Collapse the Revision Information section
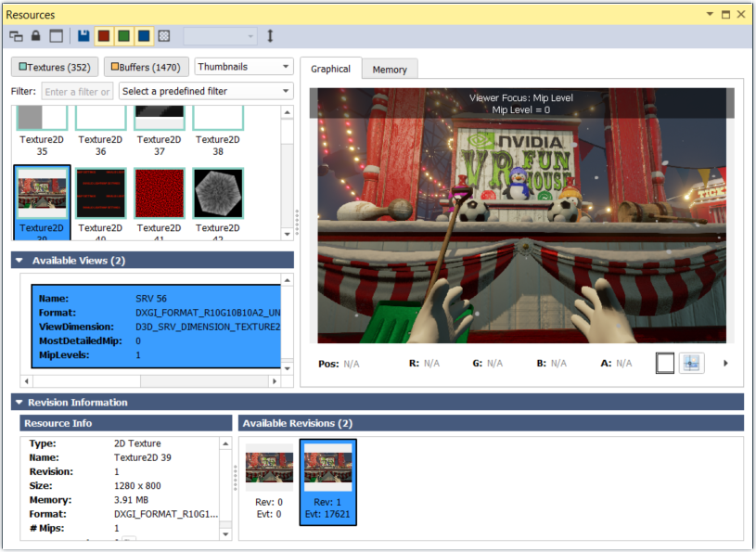The width and height of the screenshot is (756, 552). click(18, 403)
